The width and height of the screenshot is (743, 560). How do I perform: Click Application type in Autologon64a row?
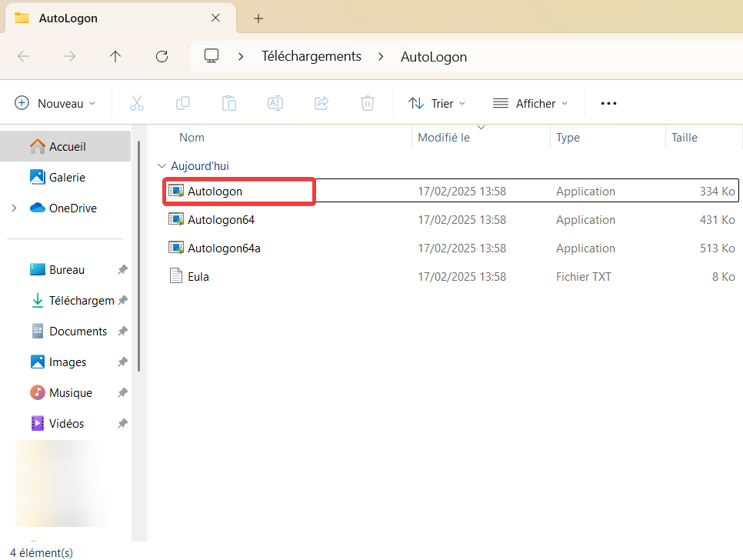click(x=585, y=248)
